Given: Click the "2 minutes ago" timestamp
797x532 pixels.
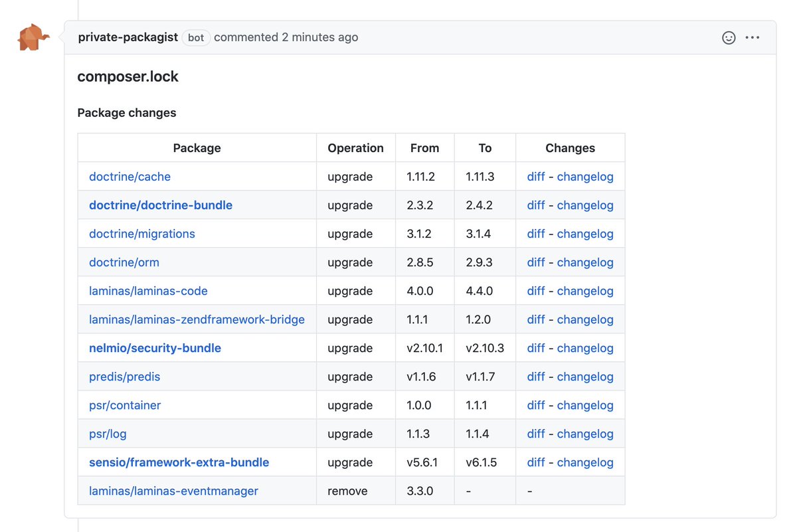Looking at the screenshot, I should (x=320, y=37).
